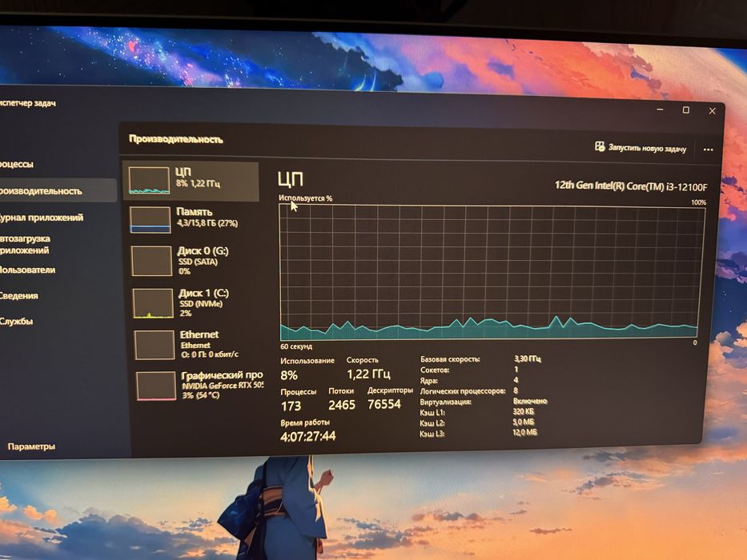Click the Память mini graph thumbnail
The width and height of the screenshot is (747, 560).
(x=150, y=219)
